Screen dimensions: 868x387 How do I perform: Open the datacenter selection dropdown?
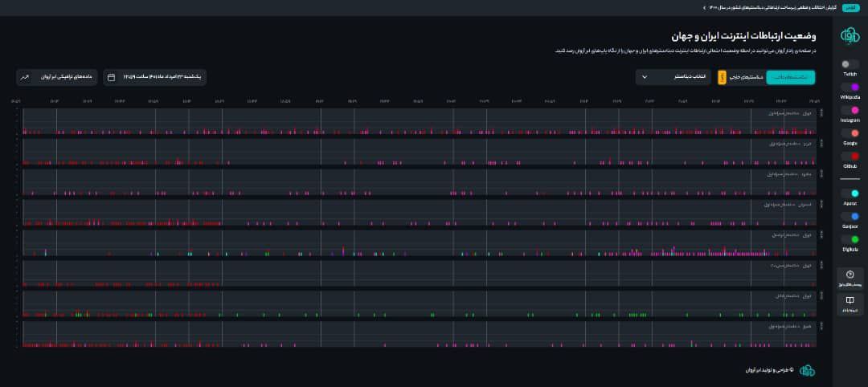pos(674,77)
